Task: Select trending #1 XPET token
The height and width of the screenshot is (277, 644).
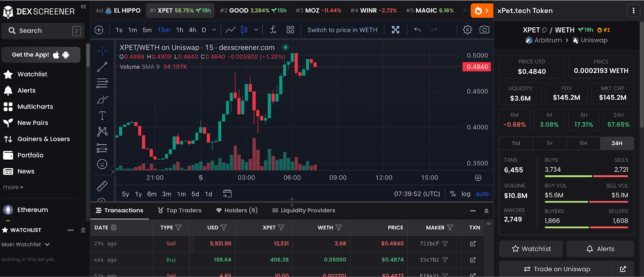Action: [x=180, y=10]
